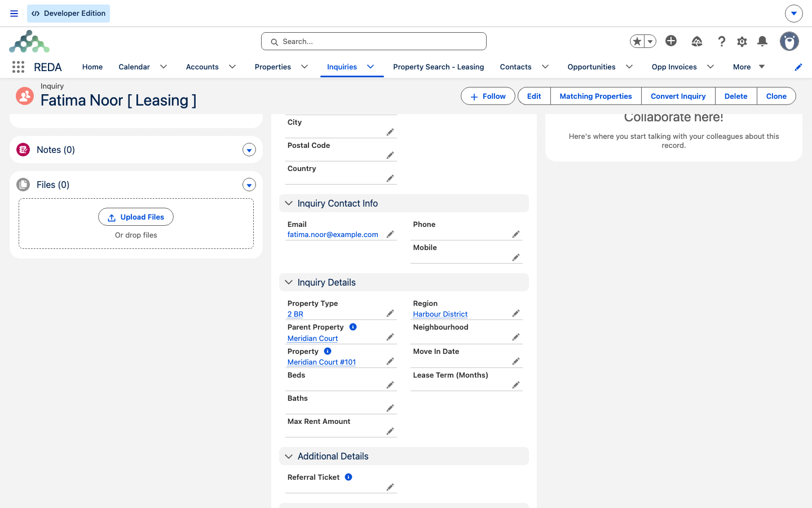Viewport: 812px width, 508px height.
Task: Click the Upload Files button
Action: [136, 217]
